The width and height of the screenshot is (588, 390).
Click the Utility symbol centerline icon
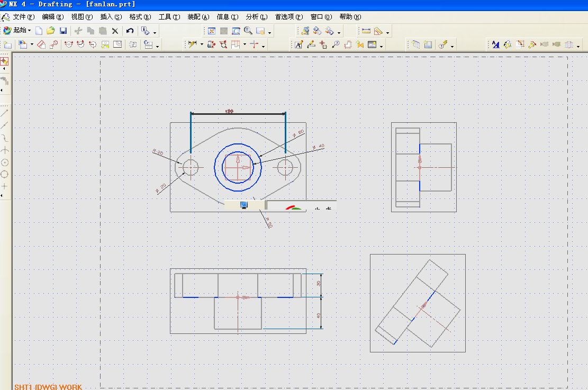[x=255, y=44]
